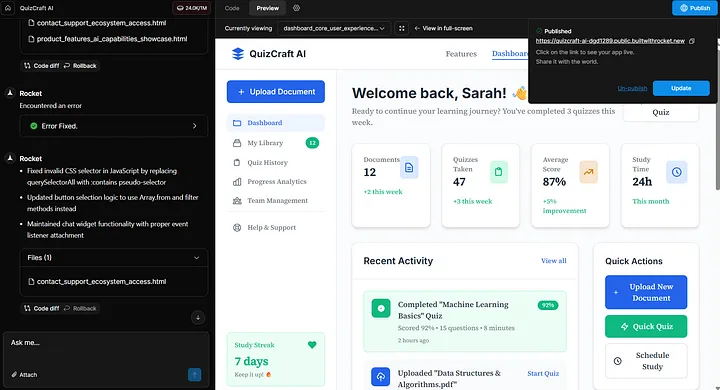The width and height of the screenshot is (720, 390).
Task: Open Team Management in the sidebar
Action: [276, 201]
